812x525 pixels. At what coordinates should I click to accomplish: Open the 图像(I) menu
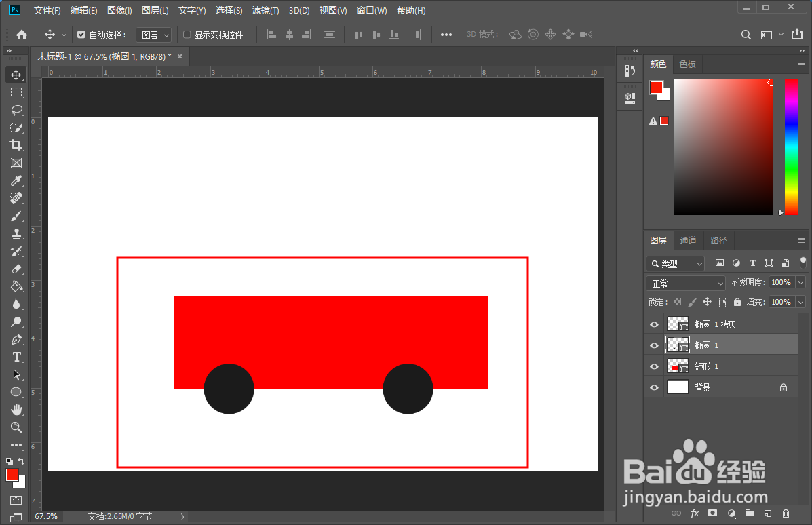click(x=119, y=10)
